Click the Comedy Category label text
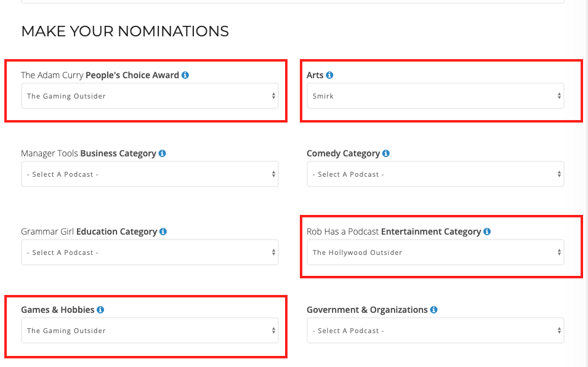 point(343,153)
